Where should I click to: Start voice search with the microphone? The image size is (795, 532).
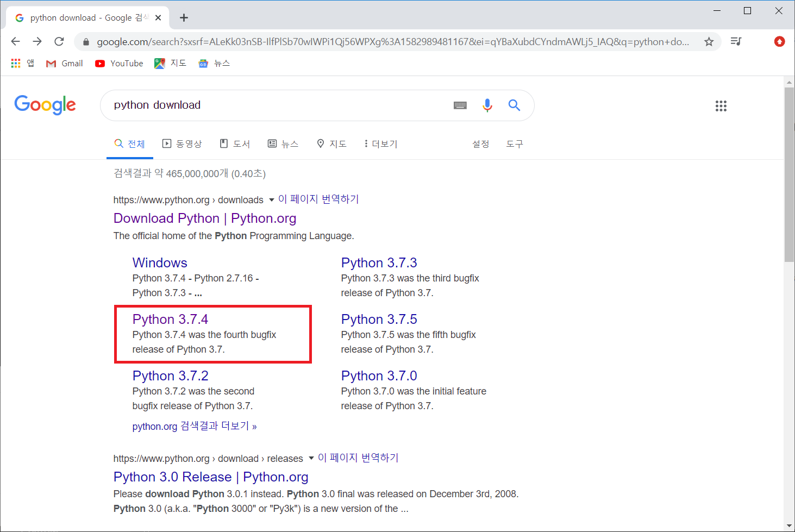click(x=487, y=105)
